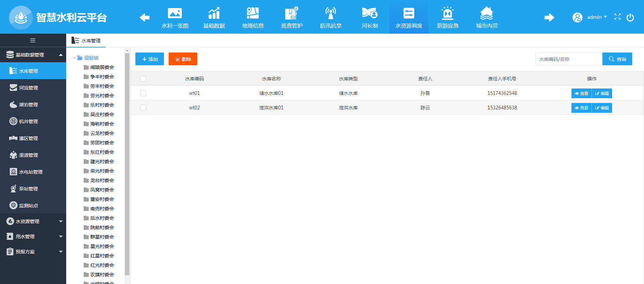Screen dimensions: 644x284
Task: Open the 水利一张图 module icon
Action: [x=175, y=13]
